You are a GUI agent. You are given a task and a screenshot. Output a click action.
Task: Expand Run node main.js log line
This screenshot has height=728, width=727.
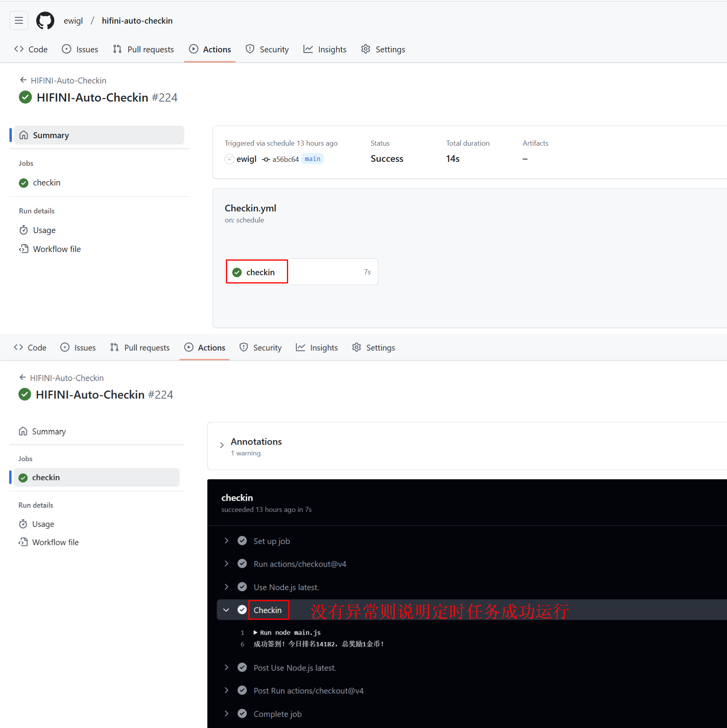[255, 632]
